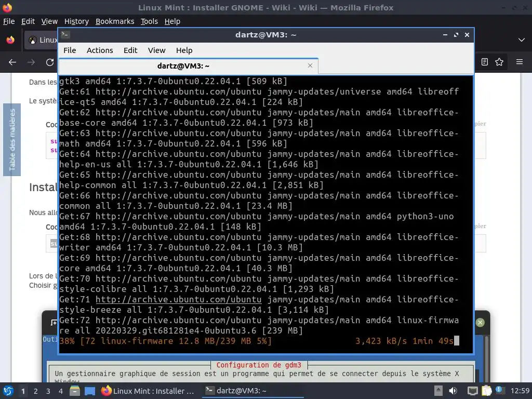The width and height of the screenshot is (532, 399).
Task: Click the download progress status line
Action: (259, 341)
